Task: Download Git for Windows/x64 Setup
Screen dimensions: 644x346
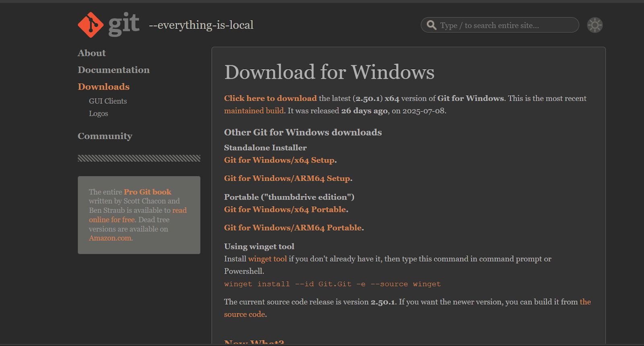Action: coord(280,160)
